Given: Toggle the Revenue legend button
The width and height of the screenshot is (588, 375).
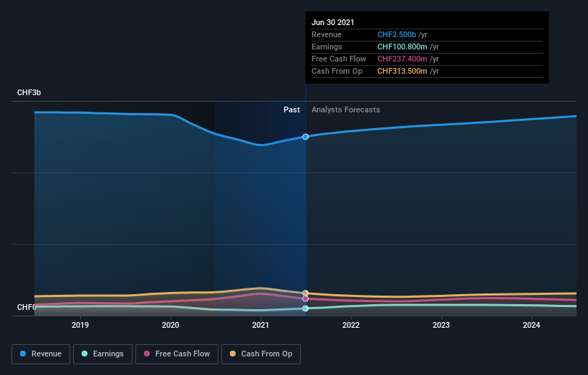Looking at the screenshot, I should (x=41, y=354).
